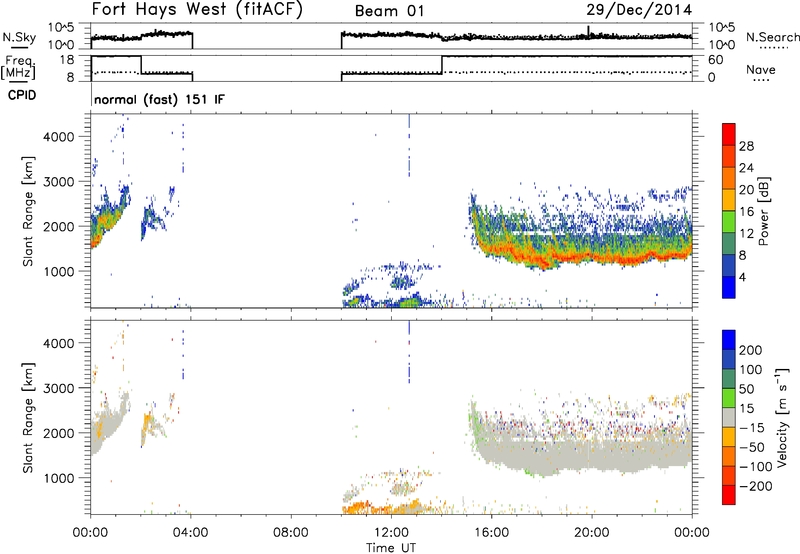Click the '12:00' time axis tick
800x554 pixels.
(391, 533)
